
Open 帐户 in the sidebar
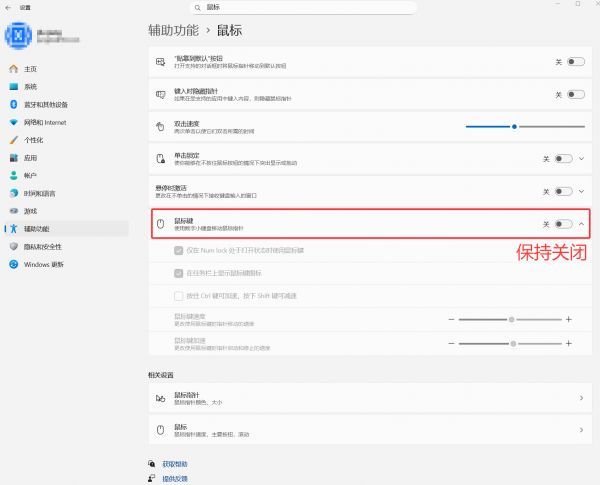point(66,175)
